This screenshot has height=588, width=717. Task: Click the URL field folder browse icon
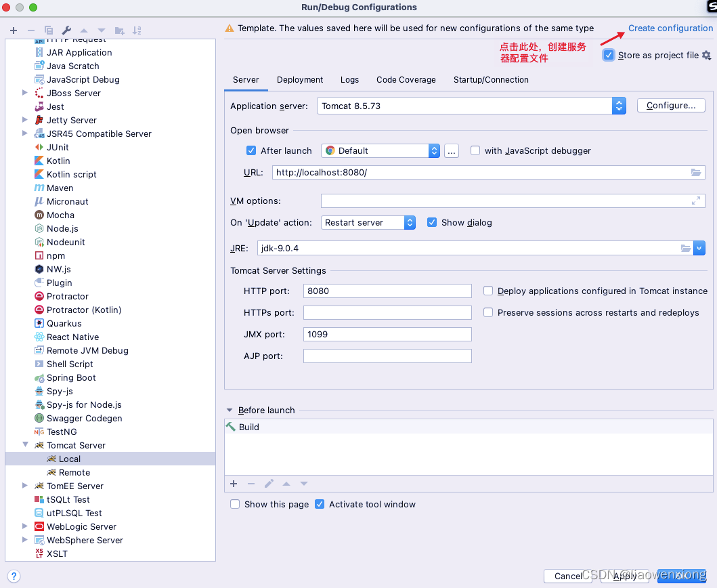click(696, 173)
